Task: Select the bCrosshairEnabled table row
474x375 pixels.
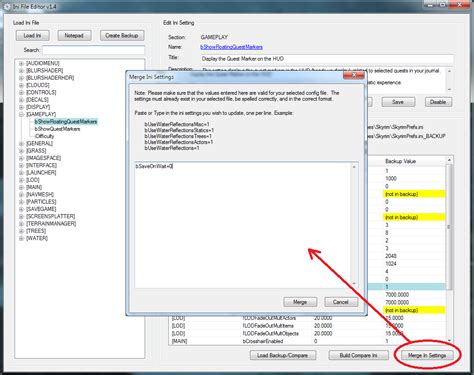Action: pyautogui.click(x=307, y=341)
